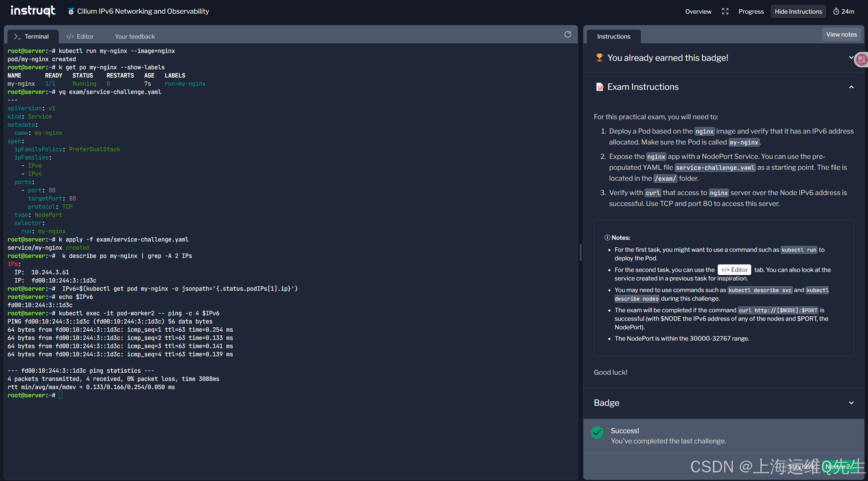This screenshot has height=481, width=868.
Task: Hide the Instructions panel
Action: 798,12
